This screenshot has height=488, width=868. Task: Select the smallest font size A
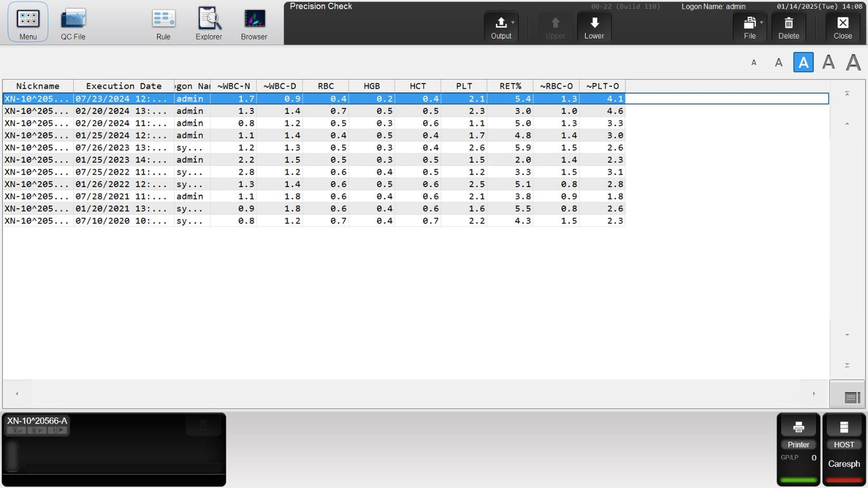(x=754, y=62)
